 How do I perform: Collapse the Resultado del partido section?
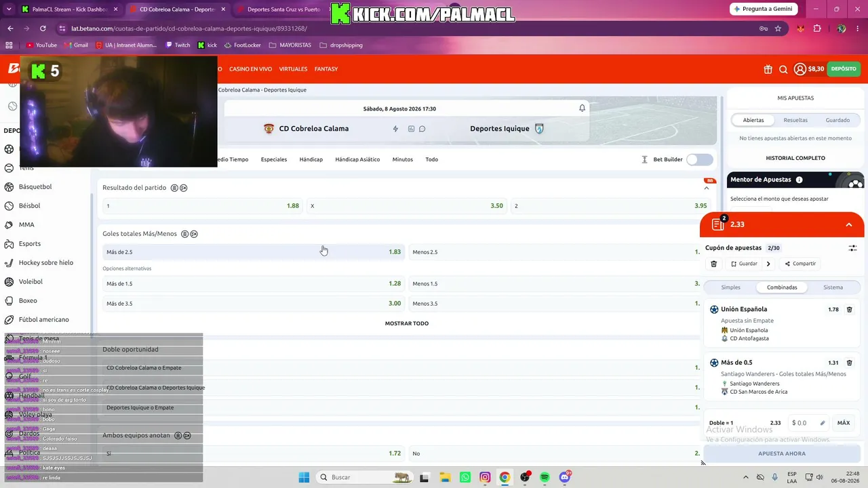click(x=707, y=188)
